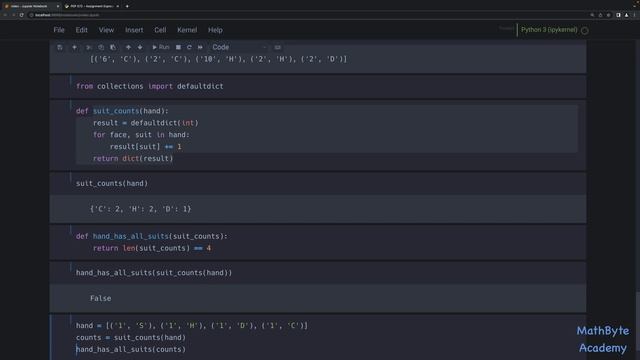This screenshot has height=360, width=640.
Task: Click the Trusted notebook indicator
Action: pyautogui.click(x=506, y=29)
